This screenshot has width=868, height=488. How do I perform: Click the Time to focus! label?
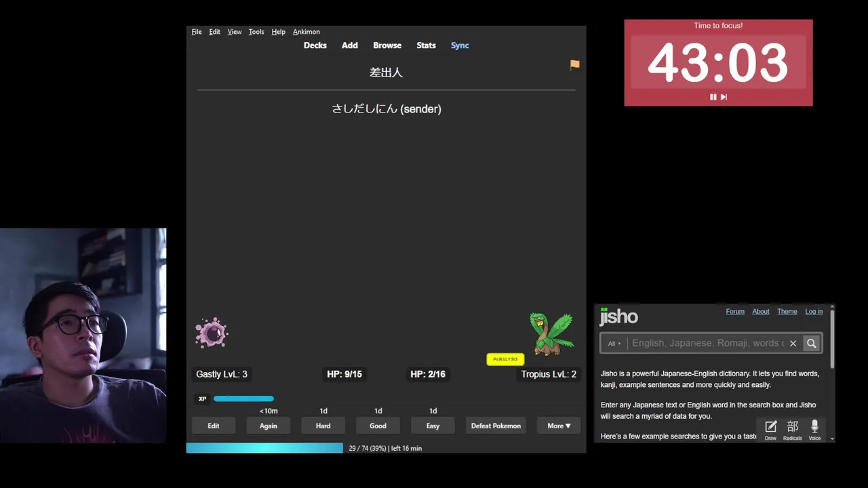tap(718, 26)
